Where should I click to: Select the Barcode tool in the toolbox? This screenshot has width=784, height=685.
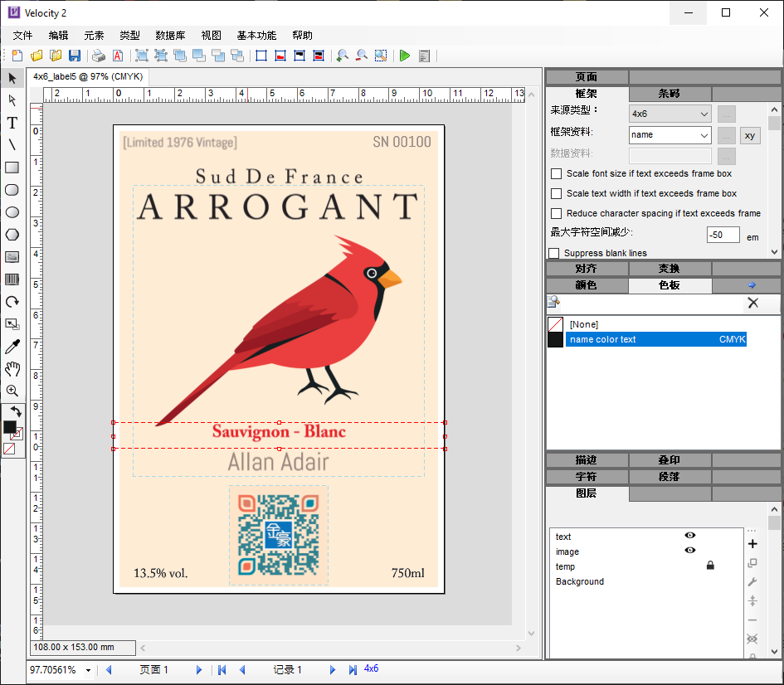click(12, 279)
